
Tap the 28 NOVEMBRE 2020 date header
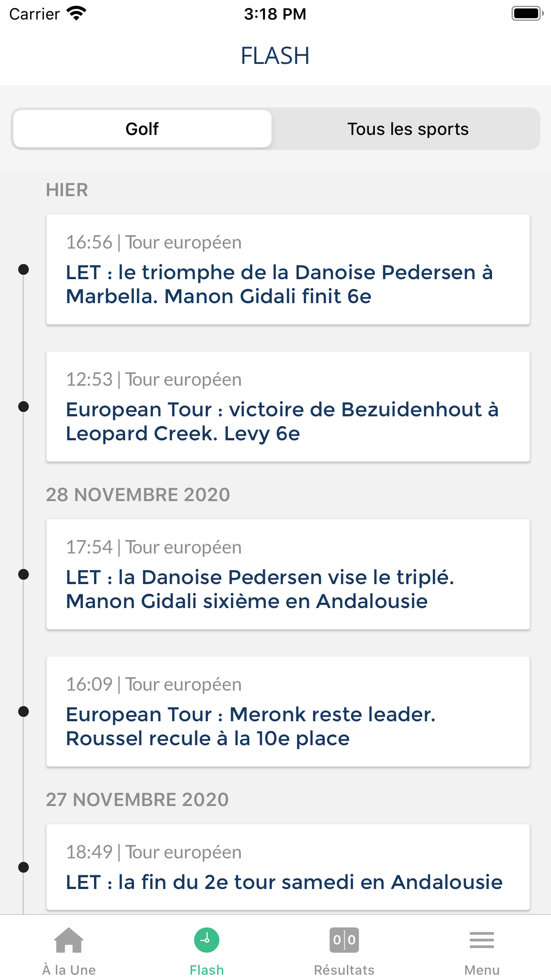click(138, 495)
